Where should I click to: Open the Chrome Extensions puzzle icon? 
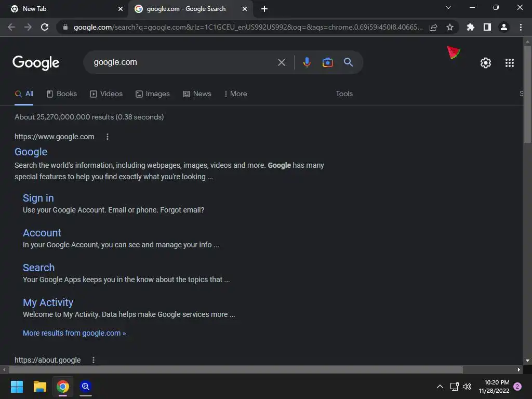[x=471, y=27]
